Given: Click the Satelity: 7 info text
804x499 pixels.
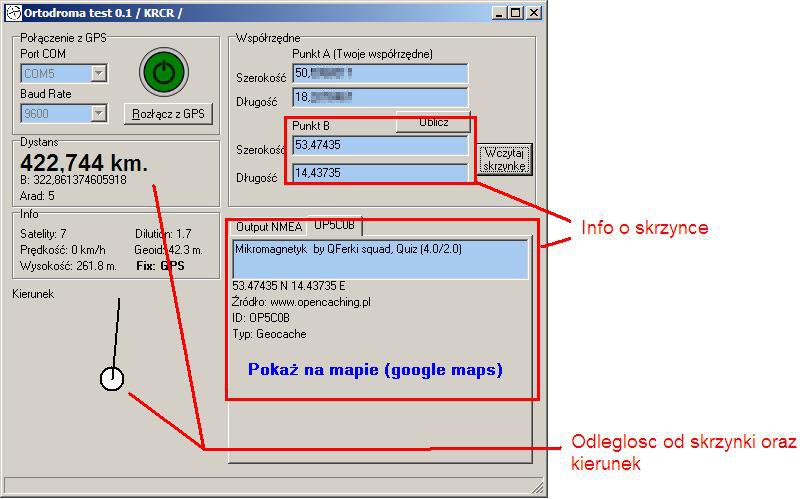Looking at the screenshot, I should pos(43,234).
